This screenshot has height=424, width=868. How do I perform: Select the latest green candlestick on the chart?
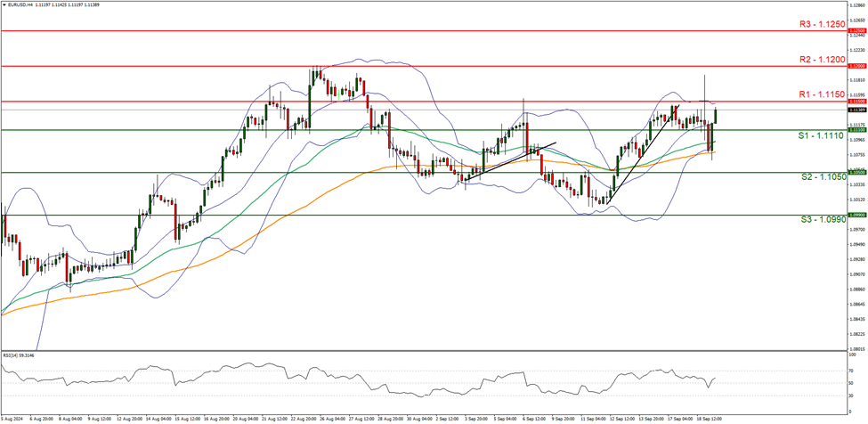pos(716,116)
